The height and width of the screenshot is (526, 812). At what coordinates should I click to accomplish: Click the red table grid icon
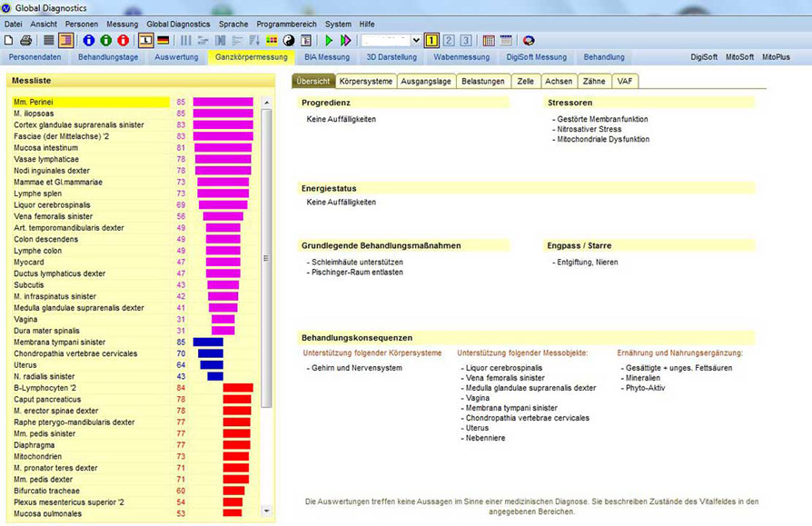coord(489,40)
